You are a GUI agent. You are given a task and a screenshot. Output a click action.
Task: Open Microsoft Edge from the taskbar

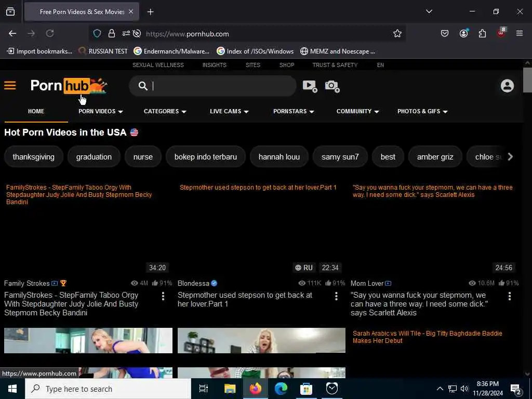pos(281,389)
